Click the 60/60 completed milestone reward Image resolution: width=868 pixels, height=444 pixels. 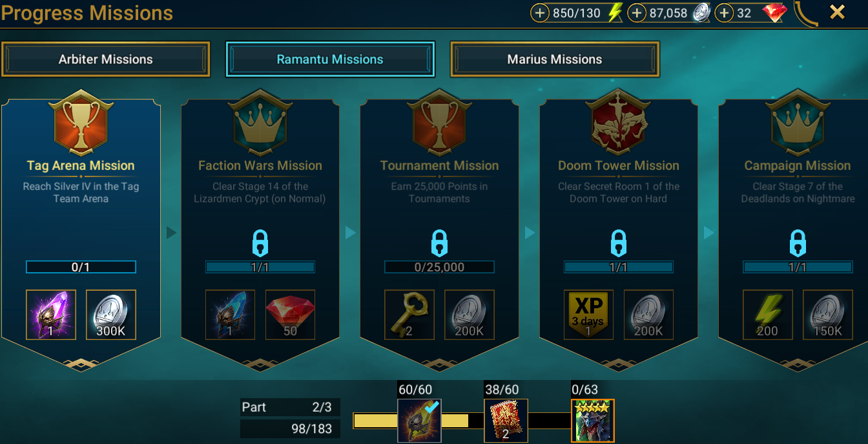(419, 421)
